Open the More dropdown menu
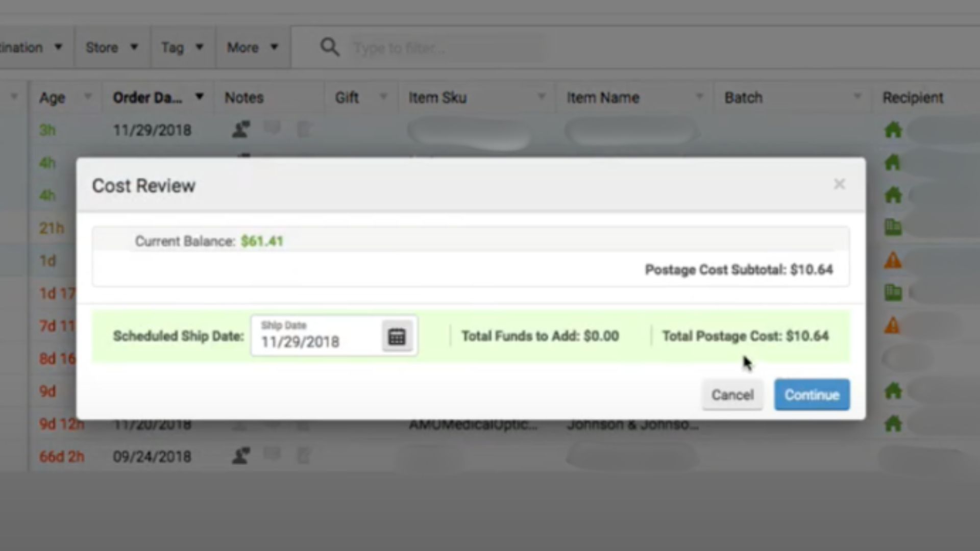This screenshot has width=980, height=551. point(251,47)
